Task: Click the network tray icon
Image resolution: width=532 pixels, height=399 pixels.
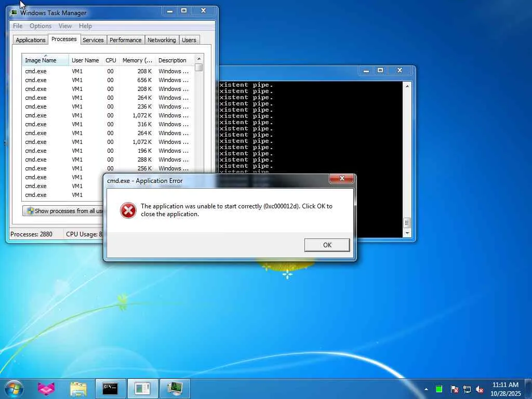Action: point(467,389)
